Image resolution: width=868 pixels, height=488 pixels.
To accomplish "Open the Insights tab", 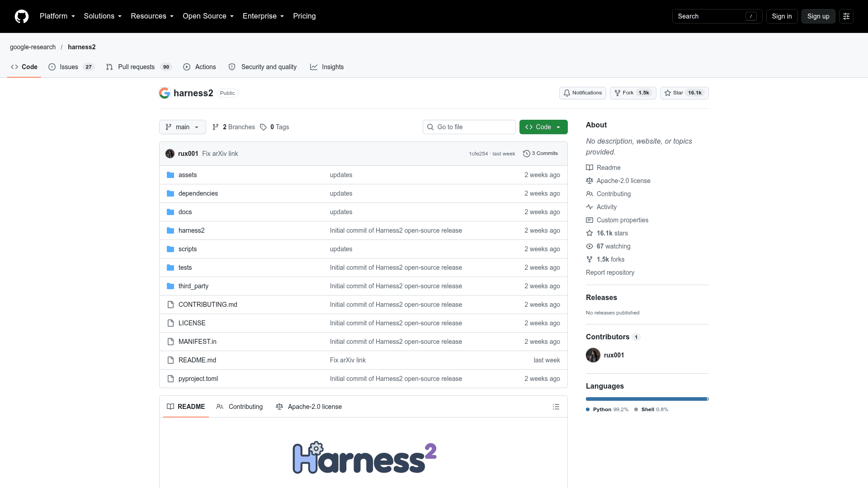I will pos(327,67).
